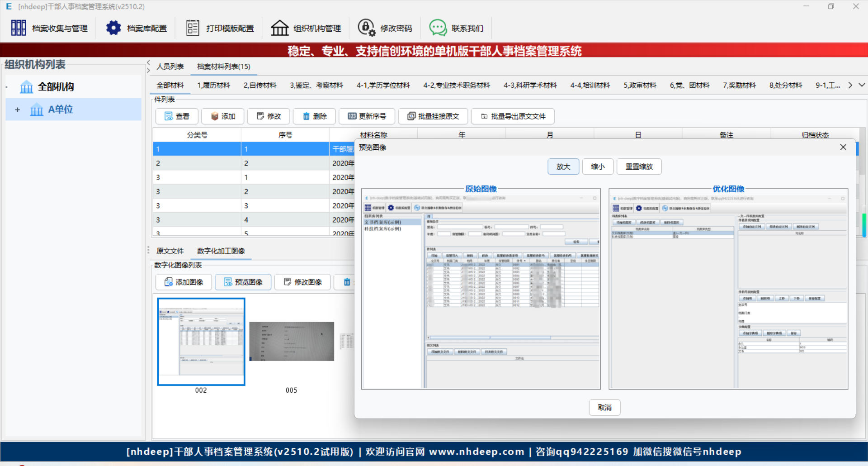The width and height of the screenshot is (868, 466).
Task: Switch to the 5,政审材料 tab
Action: pos(639,85)
